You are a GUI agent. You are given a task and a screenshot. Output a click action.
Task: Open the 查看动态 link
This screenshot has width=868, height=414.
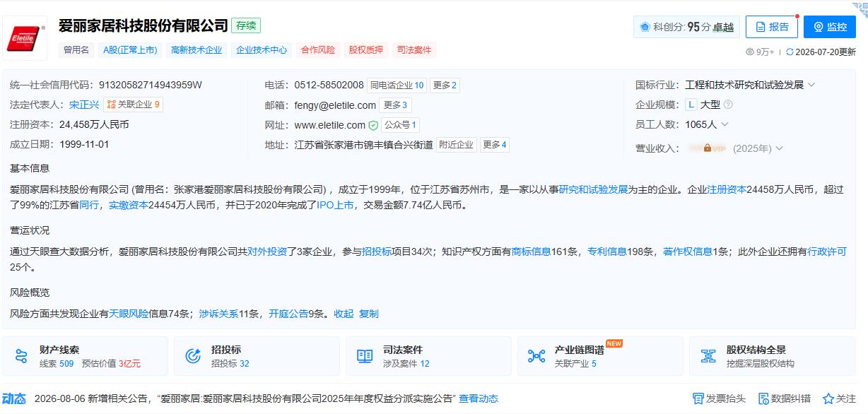pos(479,398)
